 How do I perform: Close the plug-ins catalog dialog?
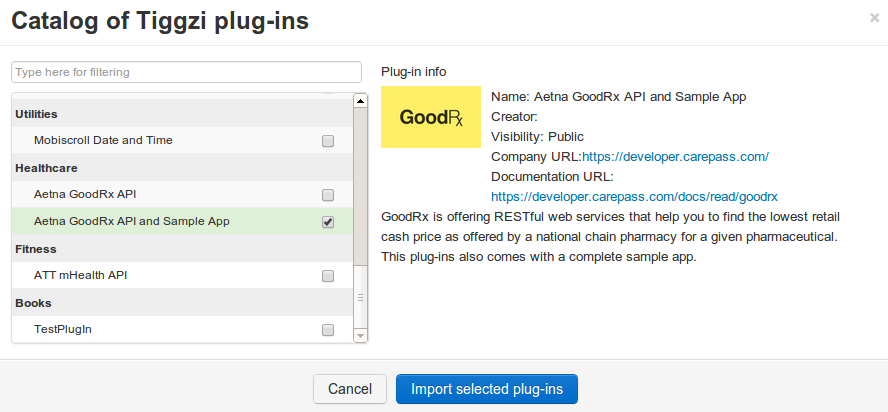pos(874,18)
